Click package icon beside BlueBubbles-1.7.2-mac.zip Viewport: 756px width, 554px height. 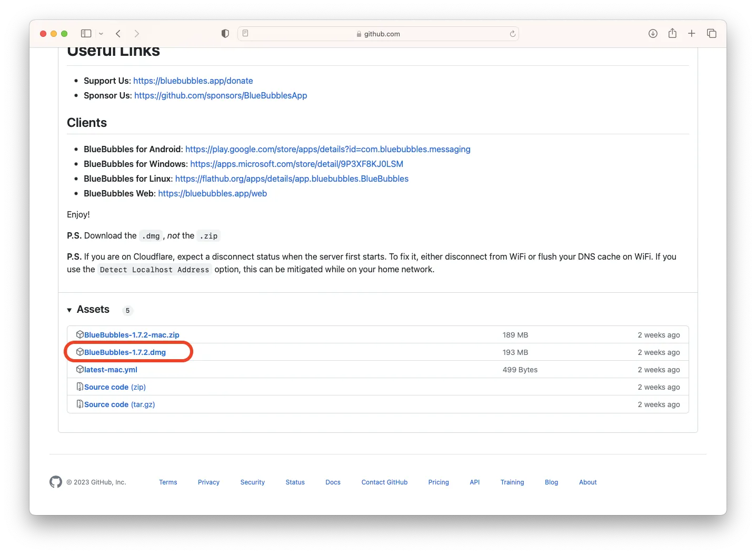pos(80,334)
